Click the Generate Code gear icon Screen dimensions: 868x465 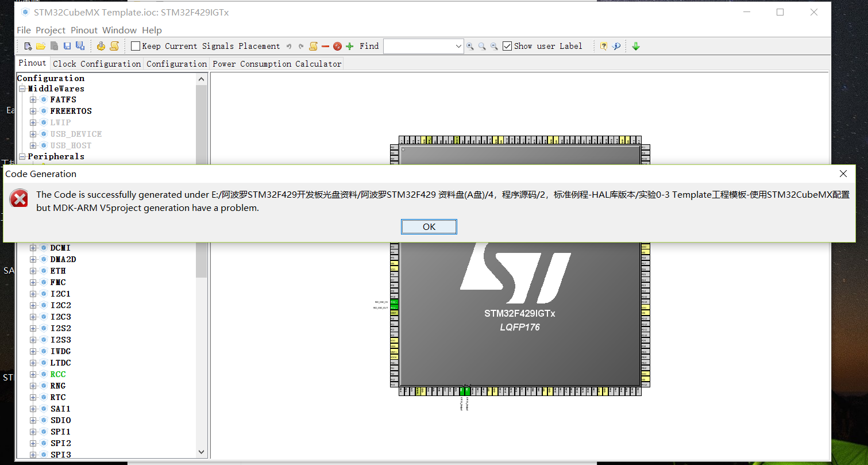pyautogui.click(x=101, y=46)
